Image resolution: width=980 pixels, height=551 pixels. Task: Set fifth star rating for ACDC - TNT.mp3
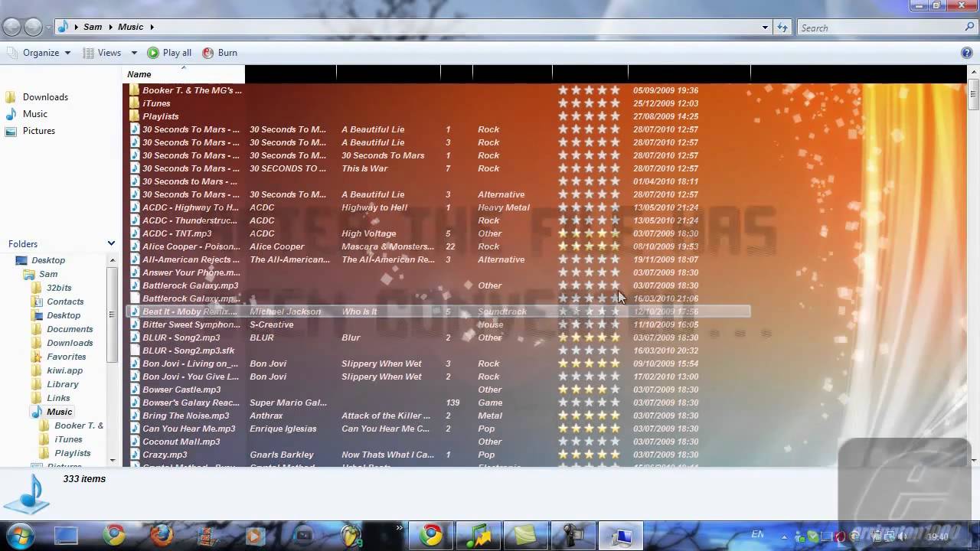615,233
